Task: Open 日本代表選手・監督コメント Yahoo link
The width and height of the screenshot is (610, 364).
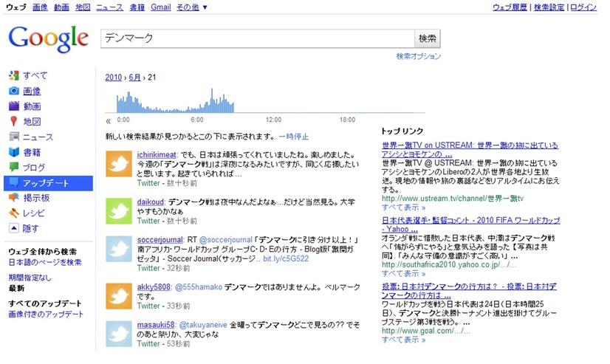Action: coord(470,224)
